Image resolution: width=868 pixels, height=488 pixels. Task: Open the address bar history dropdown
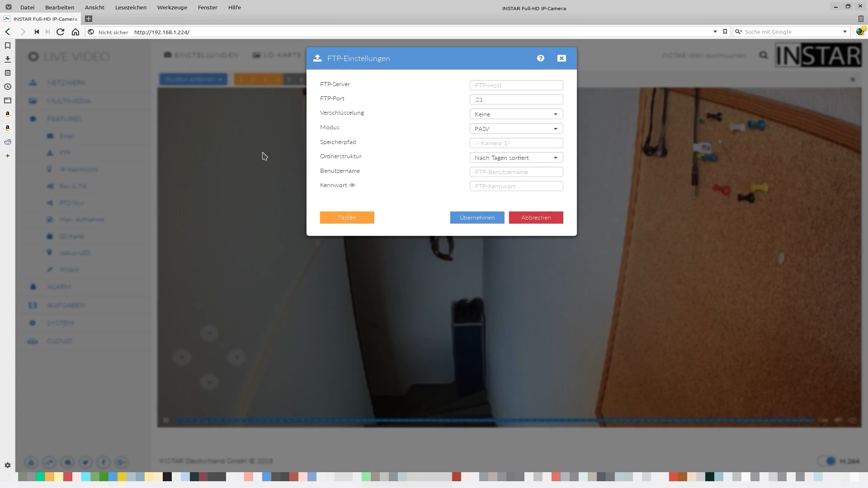click(x=715, y=32)
